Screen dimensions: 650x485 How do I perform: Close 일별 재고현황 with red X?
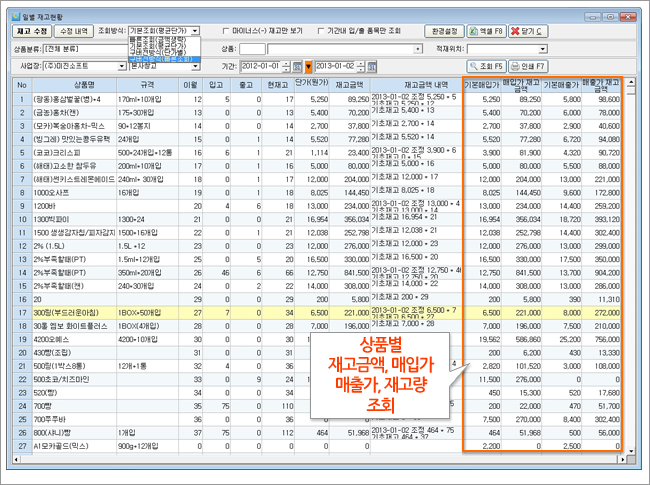[x=628, y=17]
